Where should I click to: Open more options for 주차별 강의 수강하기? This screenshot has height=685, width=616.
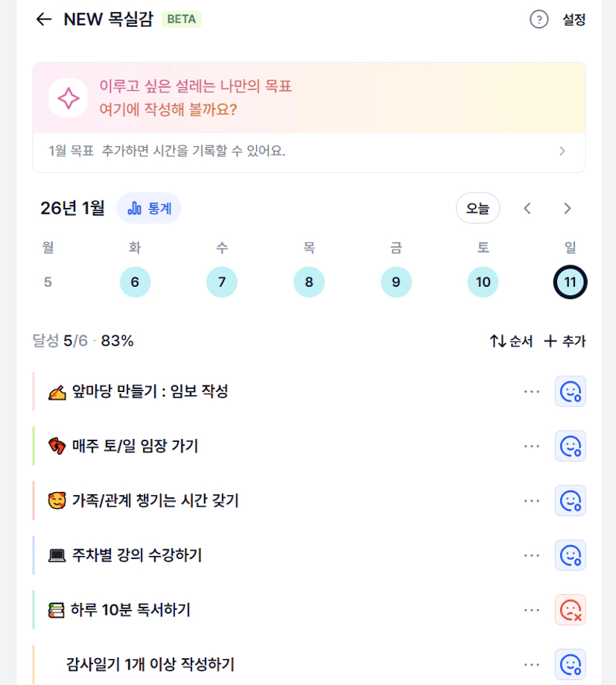point(531,555)
